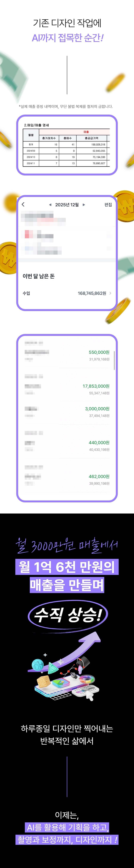Advance to next month with right triangle
This screenshot has height=868, width=134.
84,205
